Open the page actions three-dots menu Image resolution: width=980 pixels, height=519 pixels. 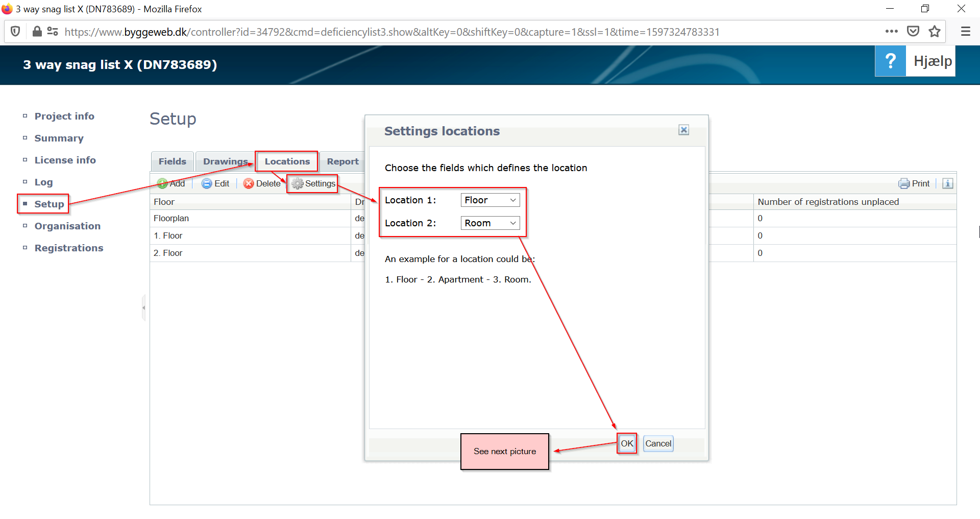[891, 32]
